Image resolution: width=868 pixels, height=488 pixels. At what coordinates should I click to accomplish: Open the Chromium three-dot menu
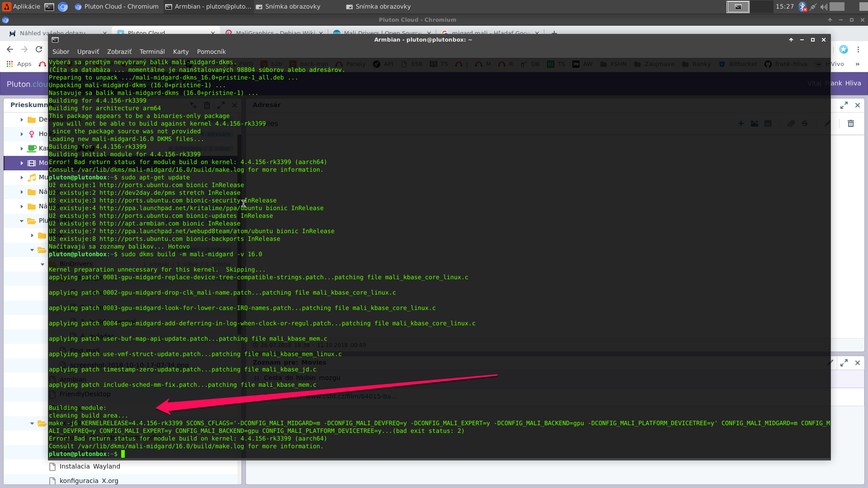858,49
